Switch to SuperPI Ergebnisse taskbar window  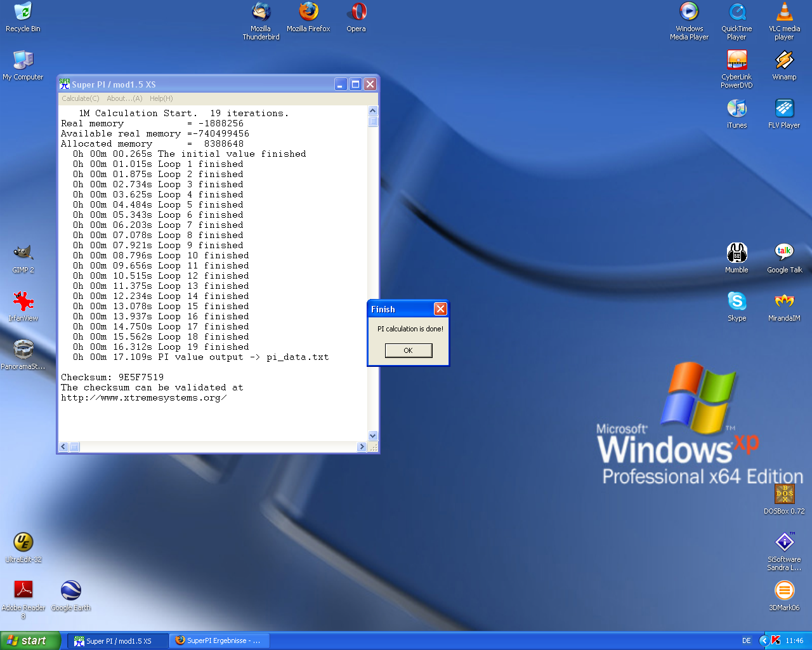[x=219, y=640]
